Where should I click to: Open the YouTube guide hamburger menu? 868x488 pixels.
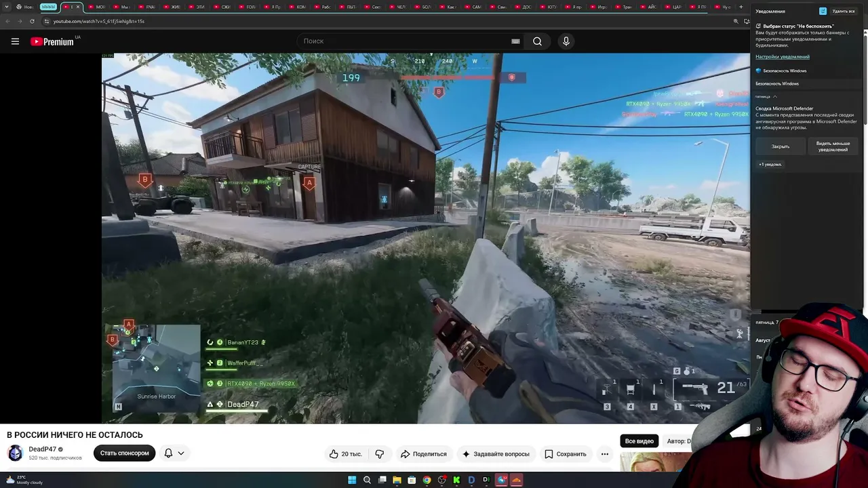pyautogui.click(x=15, y=41)
